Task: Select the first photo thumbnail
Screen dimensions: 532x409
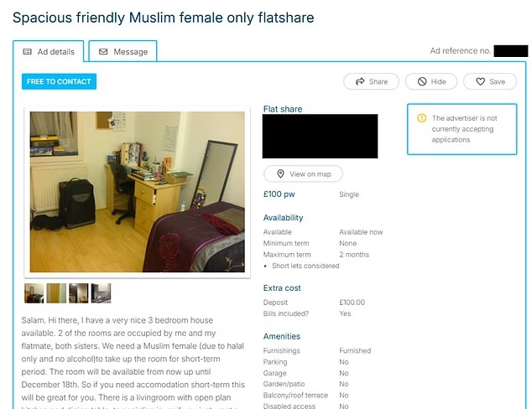Action: pos(34,293)
